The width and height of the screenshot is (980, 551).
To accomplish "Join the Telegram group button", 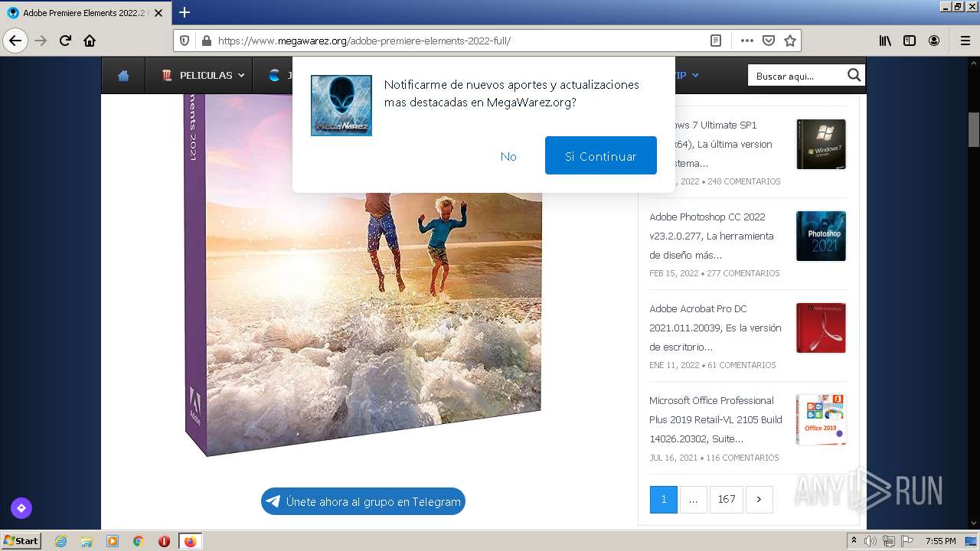I will 363,501.
